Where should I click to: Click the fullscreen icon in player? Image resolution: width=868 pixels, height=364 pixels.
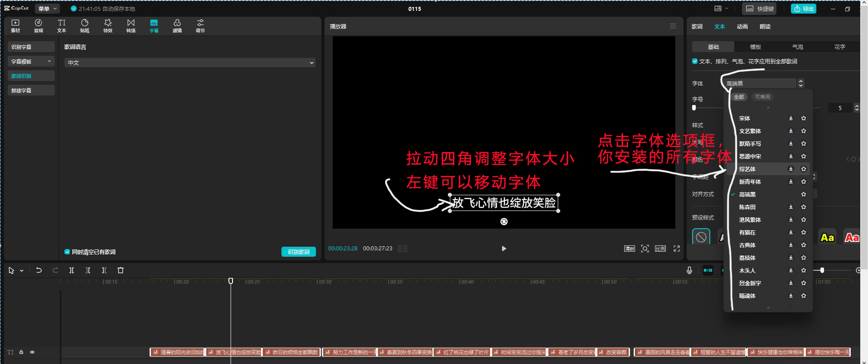click(677, 249)
